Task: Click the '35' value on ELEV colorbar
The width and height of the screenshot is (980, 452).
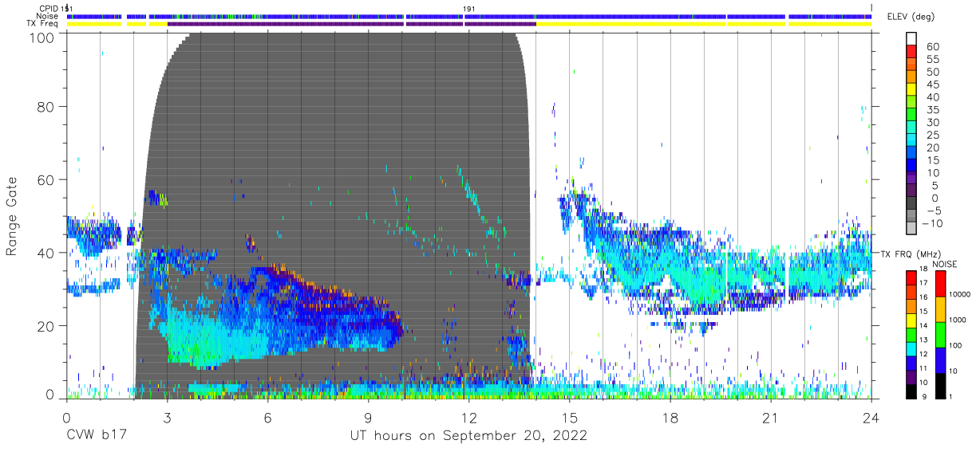Action: 932,110
